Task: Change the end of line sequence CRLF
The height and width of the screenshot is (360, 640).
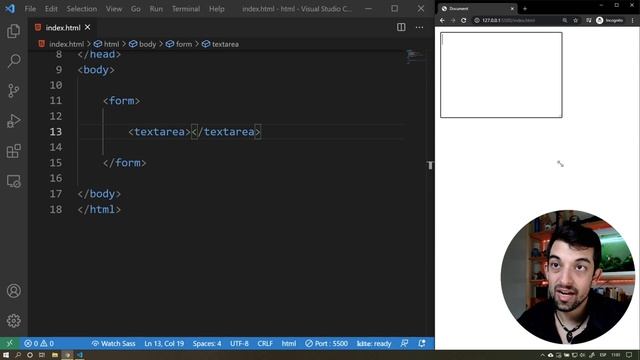Action: [265, 344]
